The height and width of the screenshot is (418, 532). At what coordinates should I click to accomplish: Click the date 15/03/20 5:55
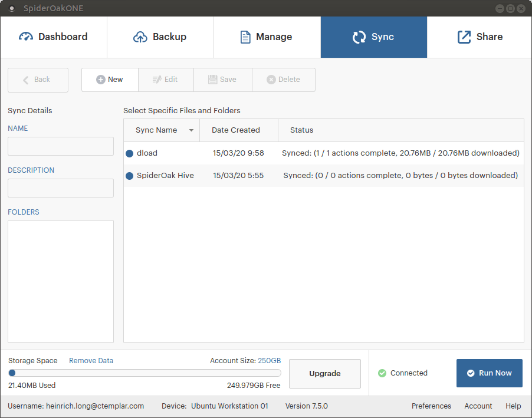tap(238, 176)
